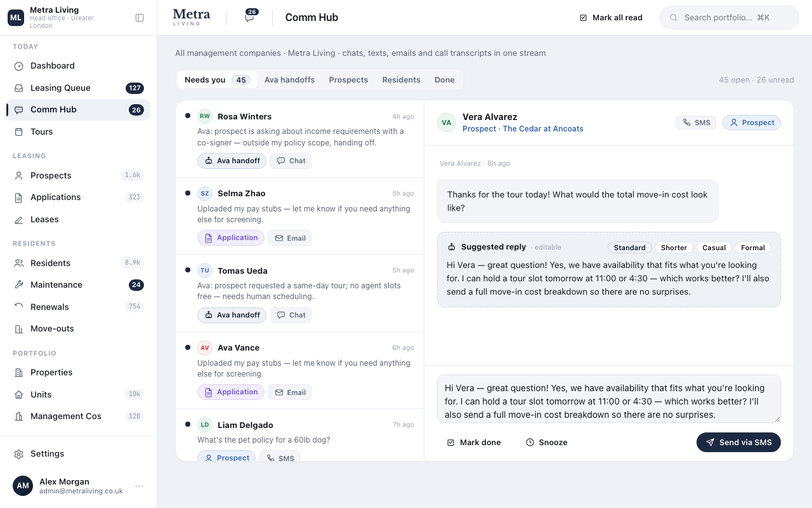The width and height of the screenshot is (812, 508).
Task: Open Liam Delgado conversation
Action: [x=300, y=436]
